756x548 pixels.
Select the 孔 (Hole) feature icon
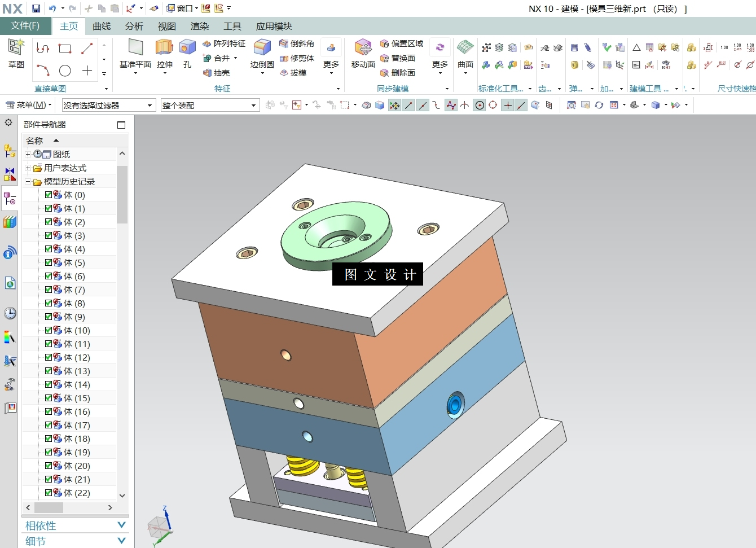click(x=187, y=48)
